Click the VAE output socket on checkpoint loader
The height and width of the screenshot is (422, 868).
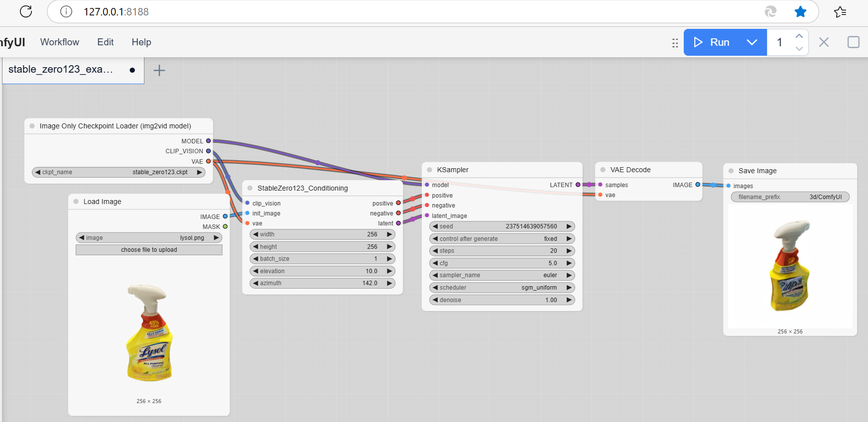click(208, 161)
